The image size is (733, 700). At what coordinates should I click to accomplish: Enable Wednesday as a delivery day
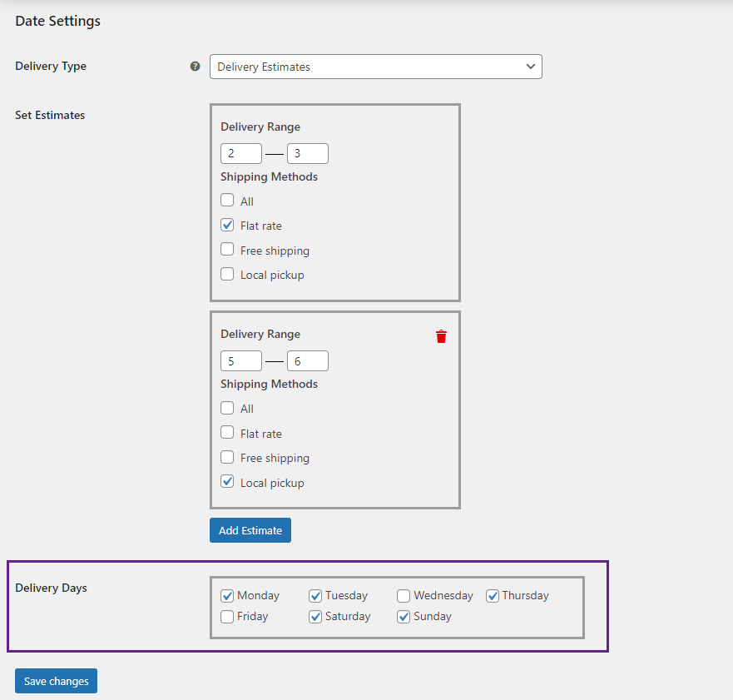404,596
